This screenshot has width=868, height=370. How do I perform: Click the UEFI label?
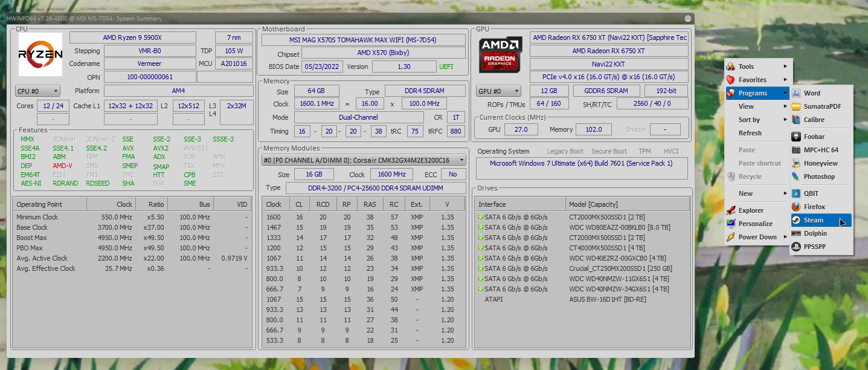pyautogui.click(x=446, y=67)
